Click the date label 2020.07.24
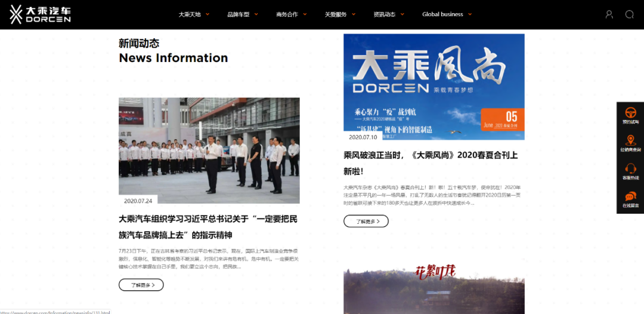This screenshot has width=644, height=314. tap(138, 201)
